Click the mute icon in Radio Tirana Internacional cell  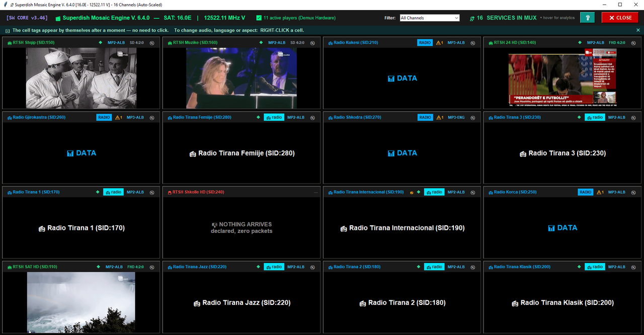click(x=473, y=192)
